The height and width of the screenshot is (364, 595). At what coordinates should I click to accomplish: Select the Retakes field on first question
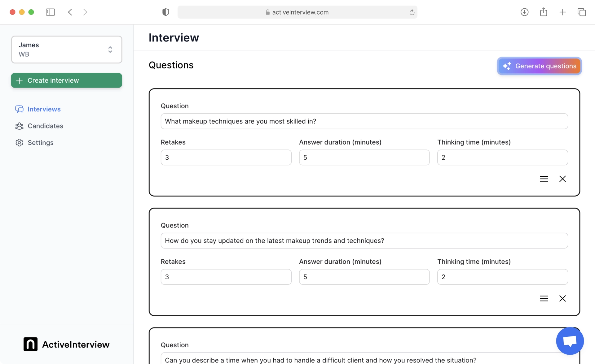pyautogui.click(x=226, y=157)
